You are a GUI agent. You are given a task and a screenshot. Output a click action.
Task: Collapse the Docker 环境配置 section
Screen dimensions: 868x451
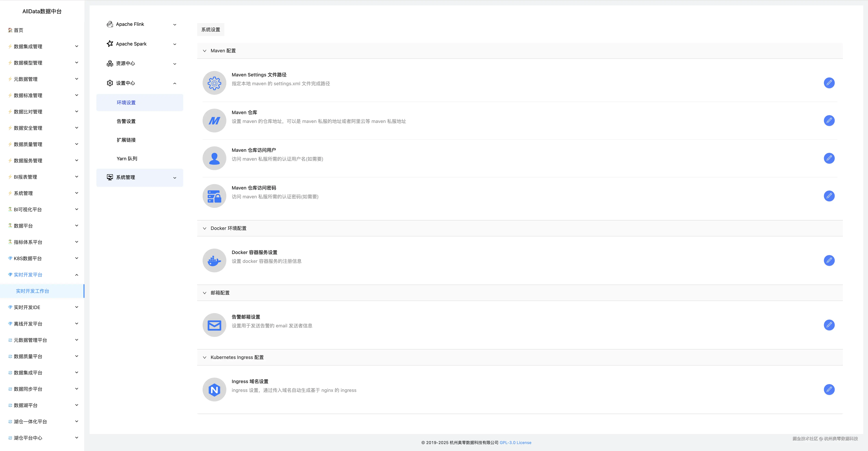pyautogui.click(x=205, y=228)
